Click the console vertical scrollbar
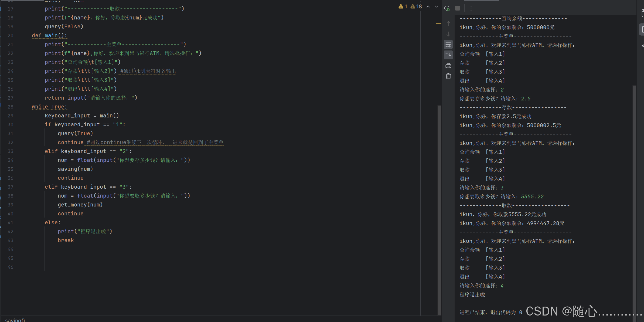Viewport: 644px width, 322px height. [x=634, y=189]
